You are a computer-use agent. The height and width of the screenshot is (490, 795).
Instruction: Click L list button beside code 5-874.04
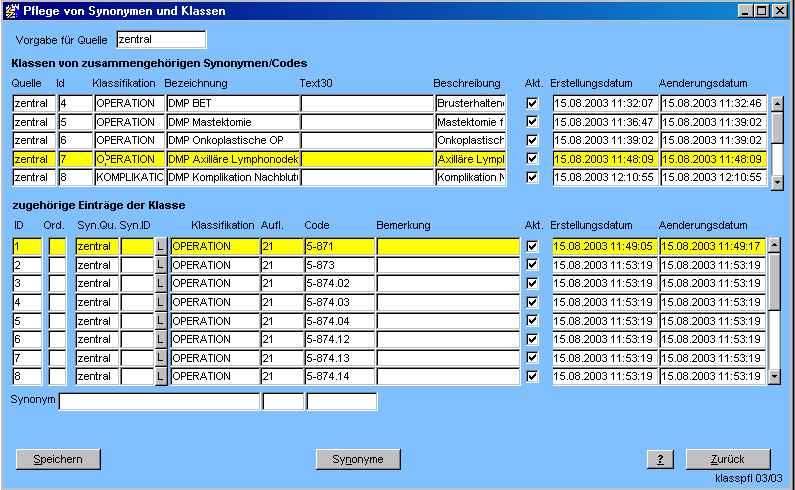click(161, 321)
